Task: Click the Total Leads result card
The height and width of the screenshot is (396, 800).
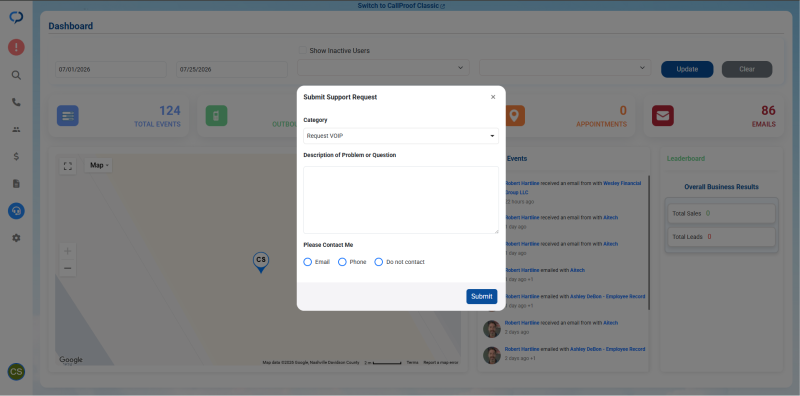Action: pyautogui.click(x=721, y=237)
